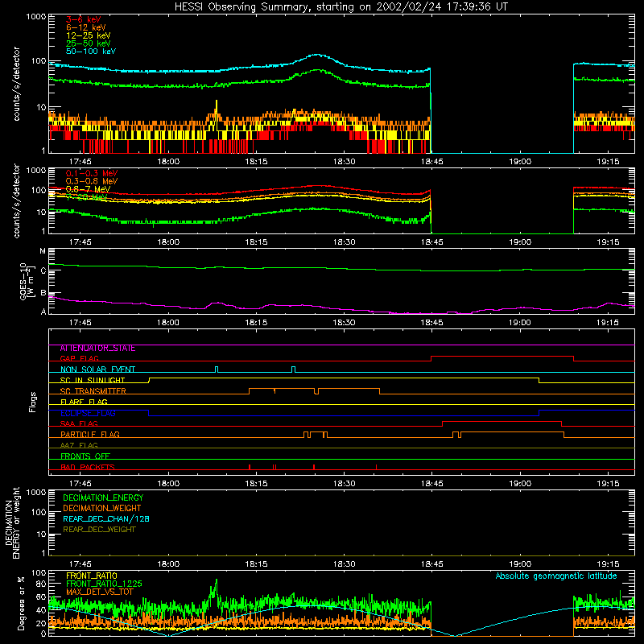The height and width of the screenshot is (644, 644).
Task: Click the GAP_FLAG label
Action: pos(79,358)
